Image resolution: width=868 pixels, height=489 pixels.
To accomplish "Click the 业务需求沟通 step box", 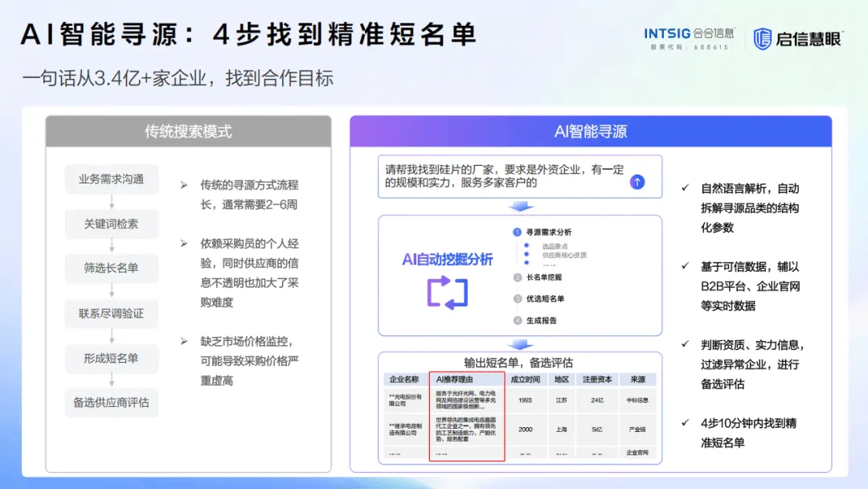I will tap(111, 179).
